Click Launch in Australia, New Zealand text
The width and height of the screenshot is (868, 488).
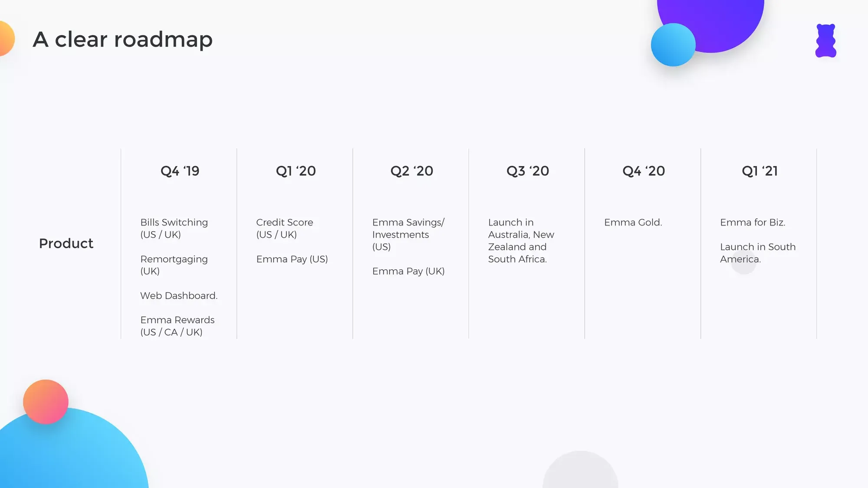tap(521, 240)
